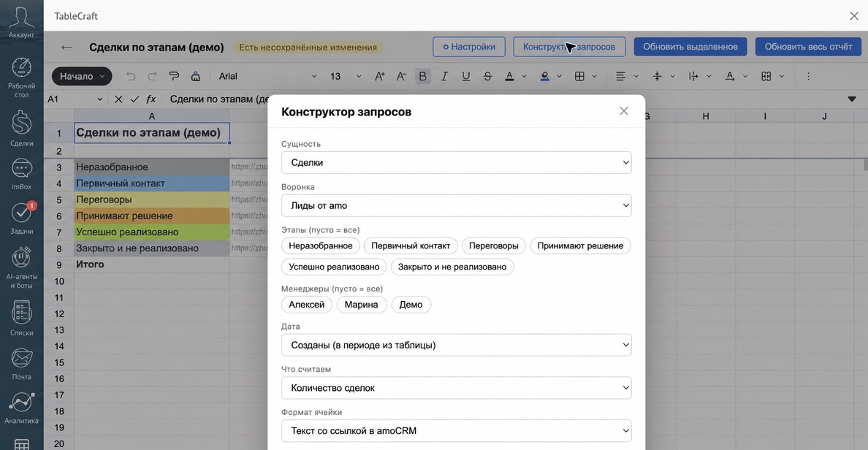The height and width of the screenshot is (450, 868).
Task: Open the Начало tab dropdown
Action: tap(82, 77)
